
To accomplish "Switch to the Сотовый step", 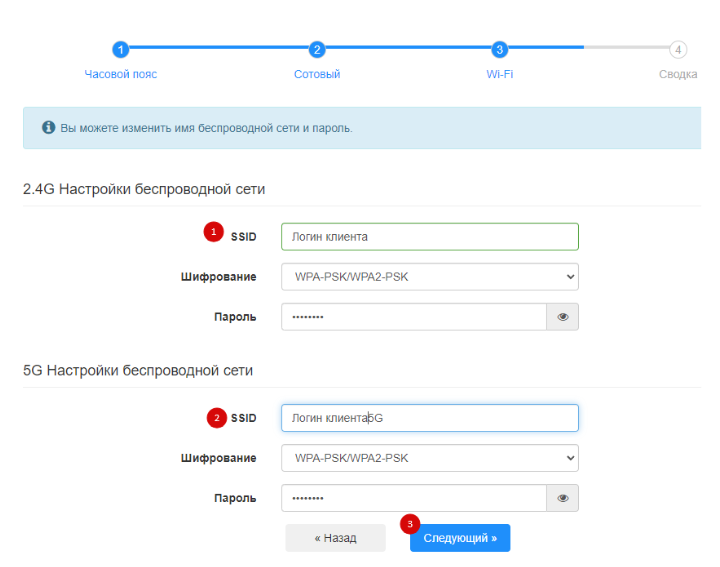I will pos(317,75).
